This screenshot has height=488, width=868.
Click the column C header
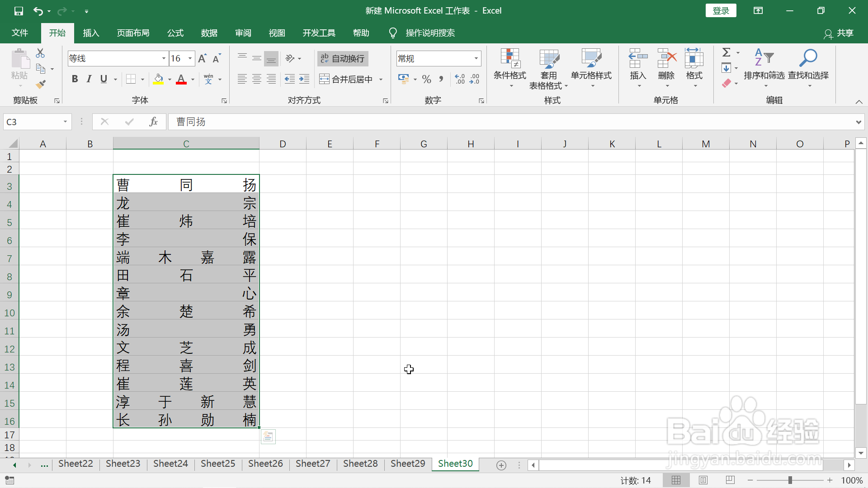(186, 144)
